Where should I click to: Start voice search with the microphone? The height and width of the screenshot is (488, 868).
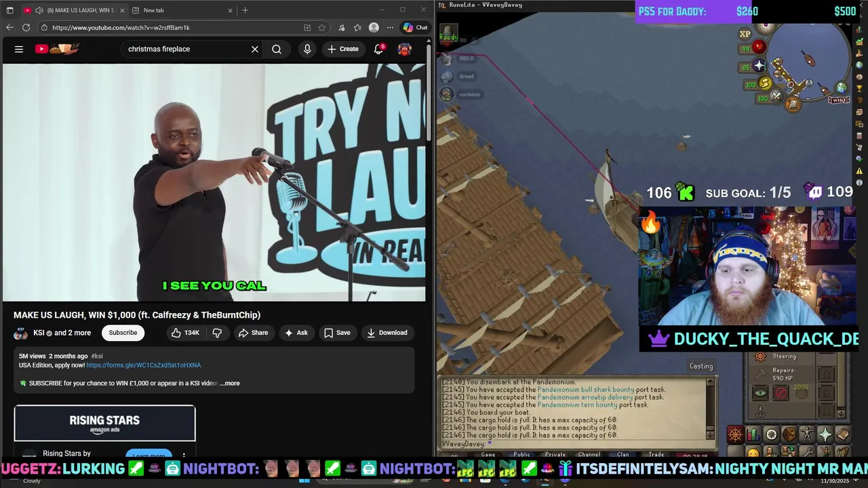pyautogui.click(x=307, y=49)
